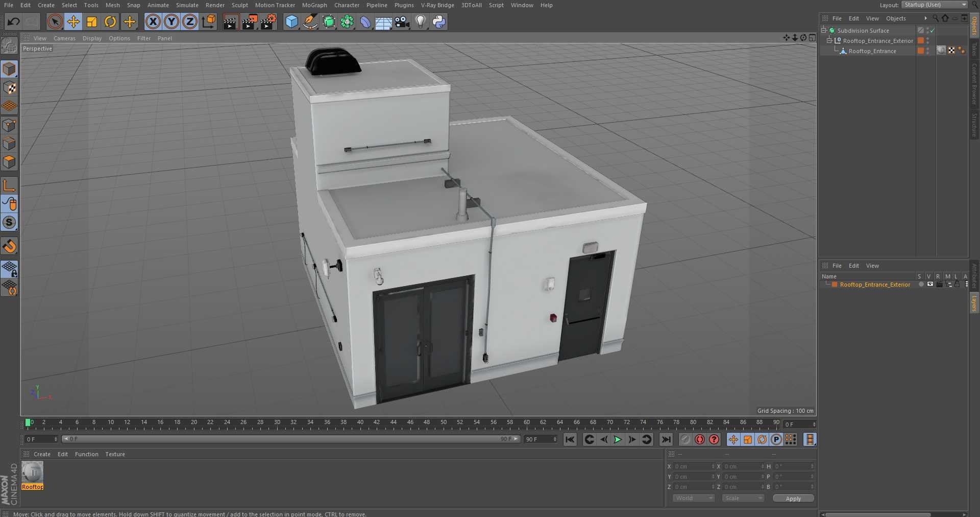980x517 pixels.
Task: Switch to Texture mode in left toolbar
Action: 9,88
